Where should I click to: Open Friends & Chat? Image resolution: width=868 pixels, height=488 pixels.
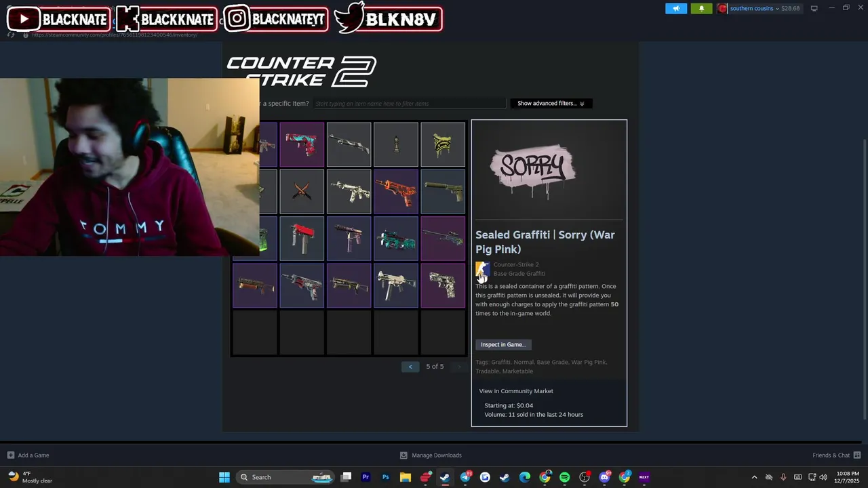click(x=836, y=455)
